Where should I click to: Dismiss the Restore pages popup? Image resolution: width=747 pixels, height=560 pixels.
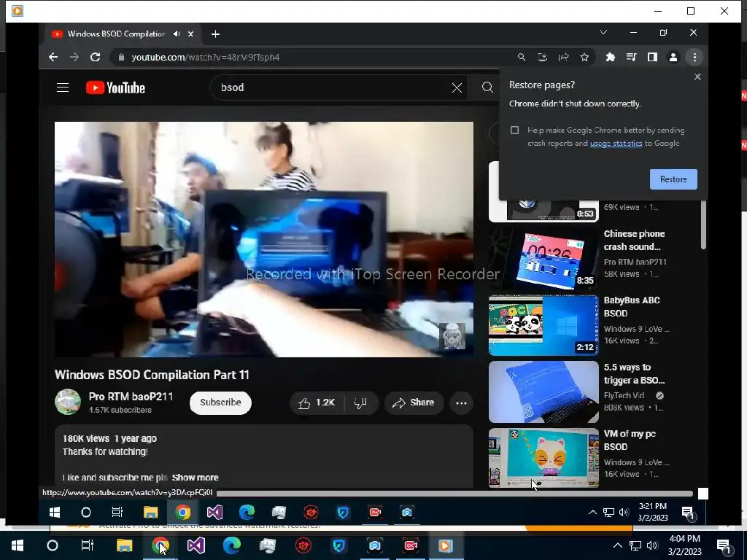[697, 77]
